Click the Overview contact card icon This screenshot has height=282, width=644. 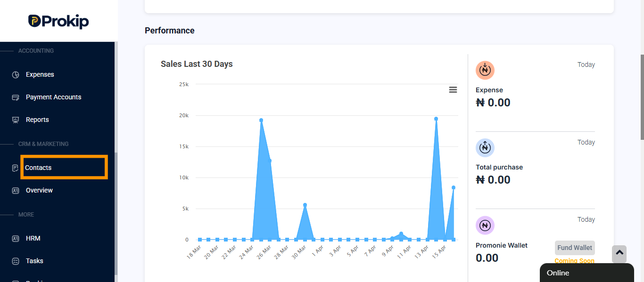coord(16,191)
